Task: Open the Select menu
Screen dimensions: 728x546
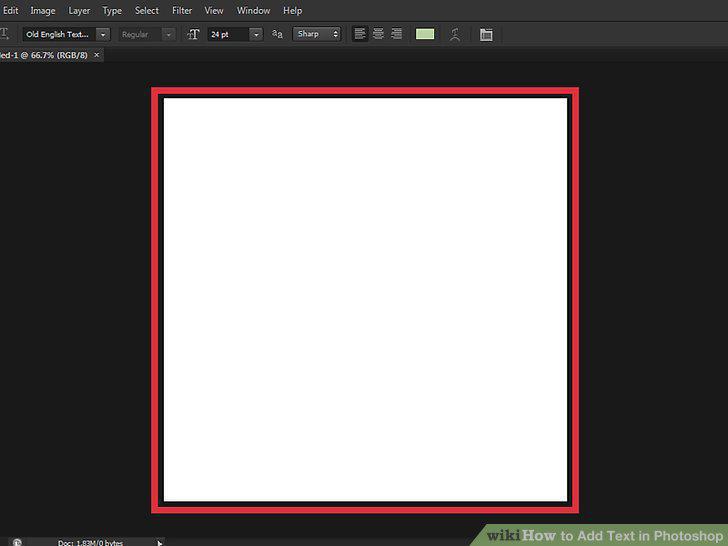Action: 147,10
